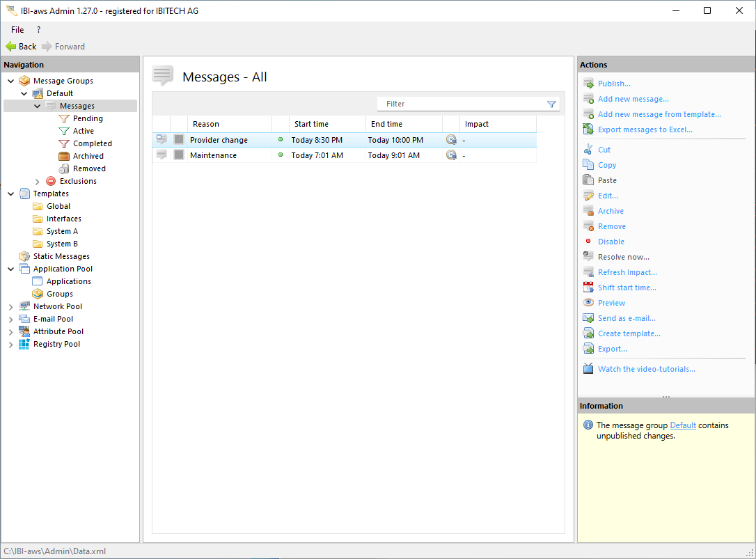
Task: Click the Archive icon in Actions panel
Action: (x=588, y=211)
